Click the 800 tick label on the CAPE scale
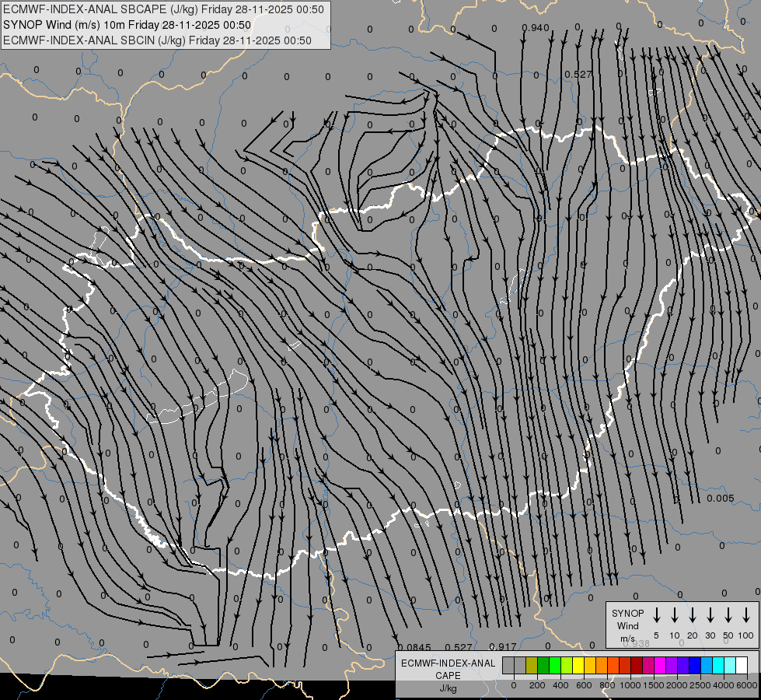This screenshot has width=761, height=700. pyautogui.click(x=607, y=685)
